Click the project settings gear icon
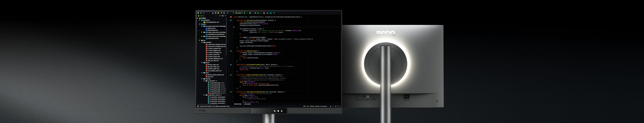This screenshot has height=123, width=644. pos(223,16)
